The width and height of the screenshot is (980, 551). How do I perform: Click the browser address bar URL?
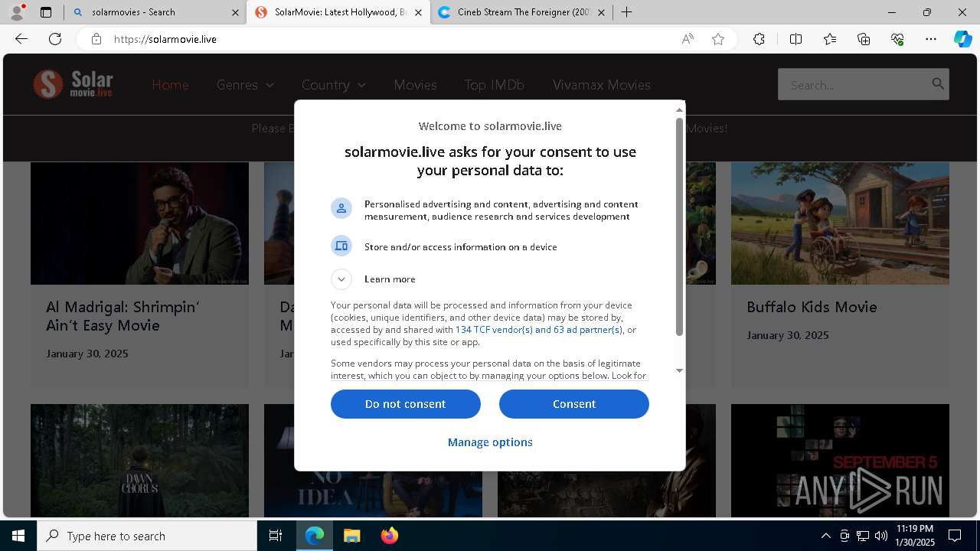click(165, 39)
